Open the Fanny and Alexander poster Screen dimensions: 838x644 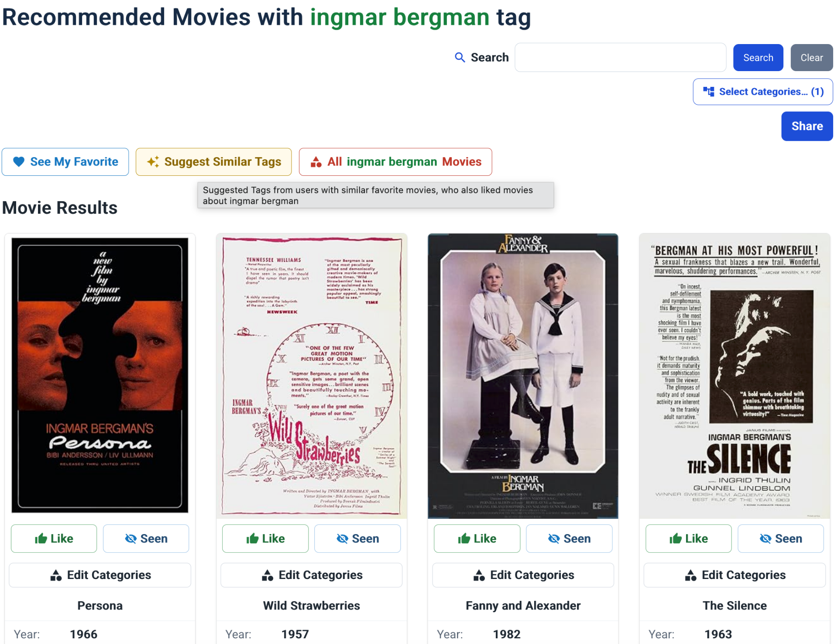pos(523,376)
